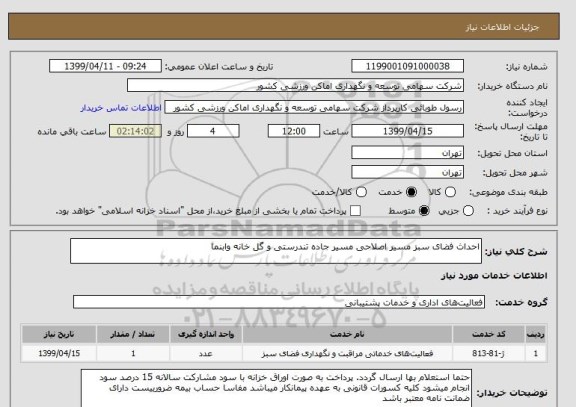
Task: Click the remaining time field 02:14:02
Action: pos(135,131)
